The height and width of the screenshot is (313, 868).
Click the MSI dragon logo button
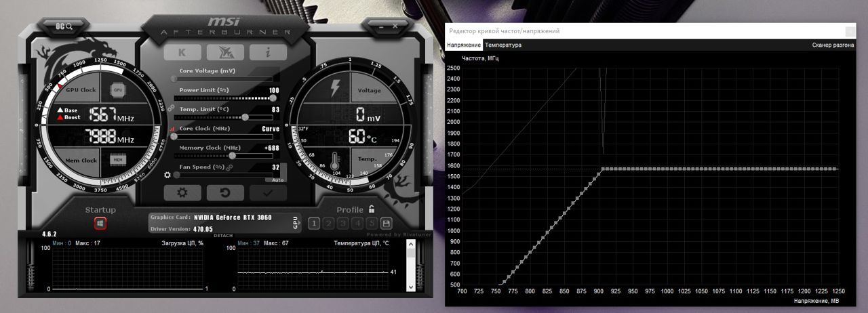[x=225, y=52]
